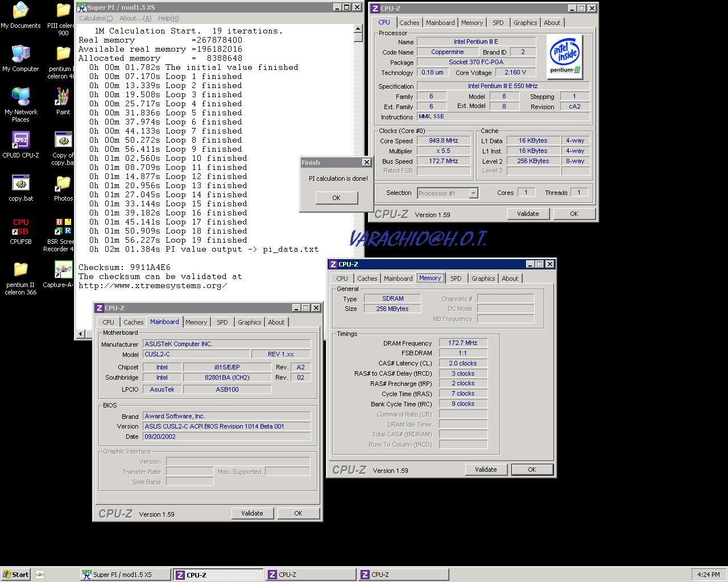Open the Photos folder icon
The image size is (728, 582).
63,188
